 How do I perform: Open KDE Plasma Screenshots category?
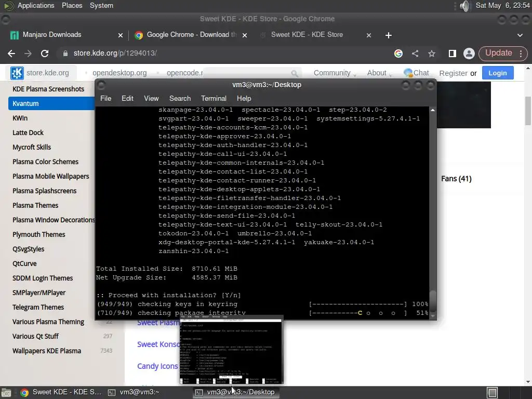point(48,89)
